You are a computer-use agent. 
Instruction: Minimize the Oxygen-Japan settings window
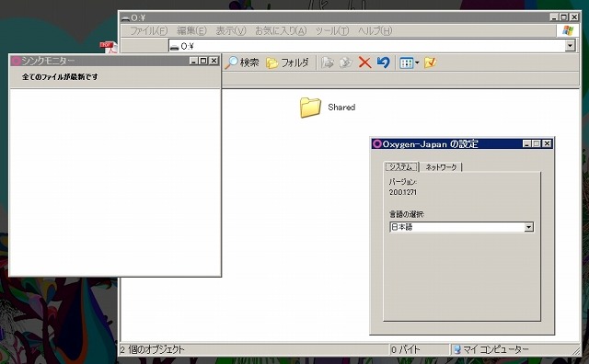click(x=527, y=143)
